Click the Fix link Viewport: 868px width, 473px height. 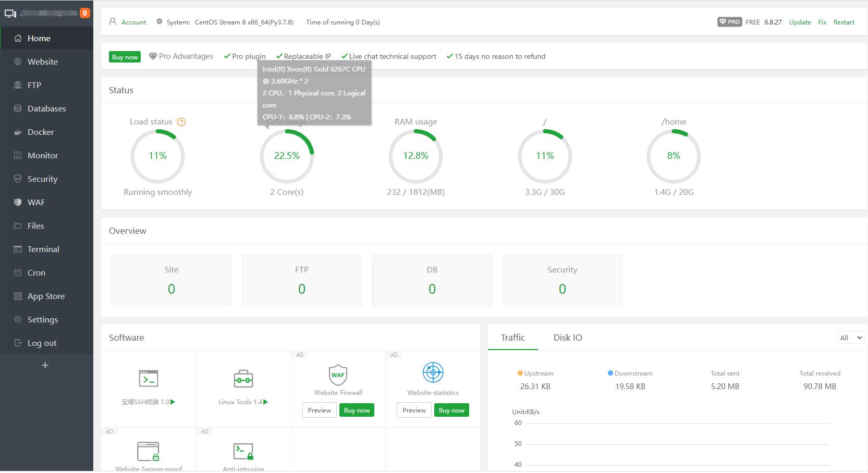pos(822,22)
